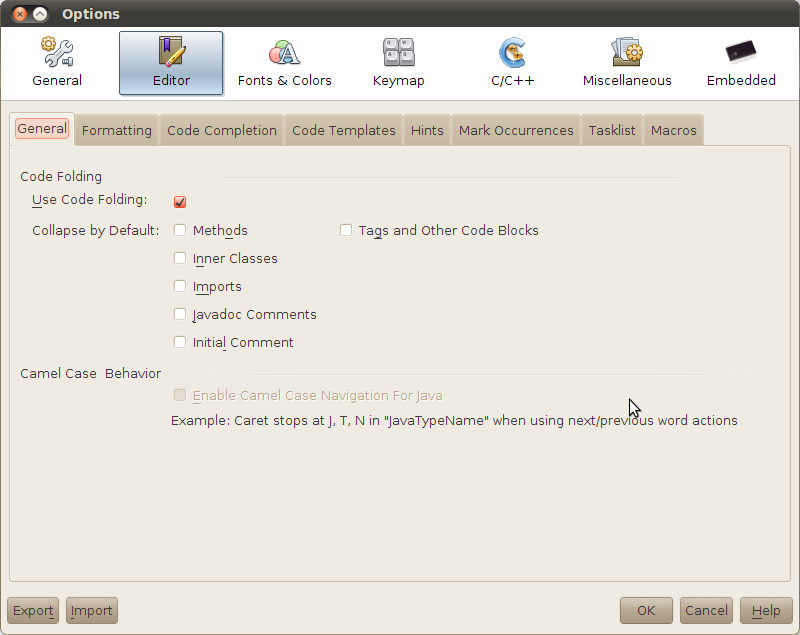This screenshot has height=635, width=800.
Task: Open the Miscellaneous options category
Action: 627,63
